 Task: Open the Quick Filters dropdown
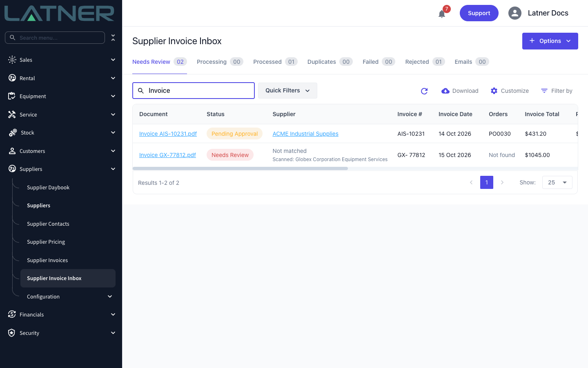287,90
